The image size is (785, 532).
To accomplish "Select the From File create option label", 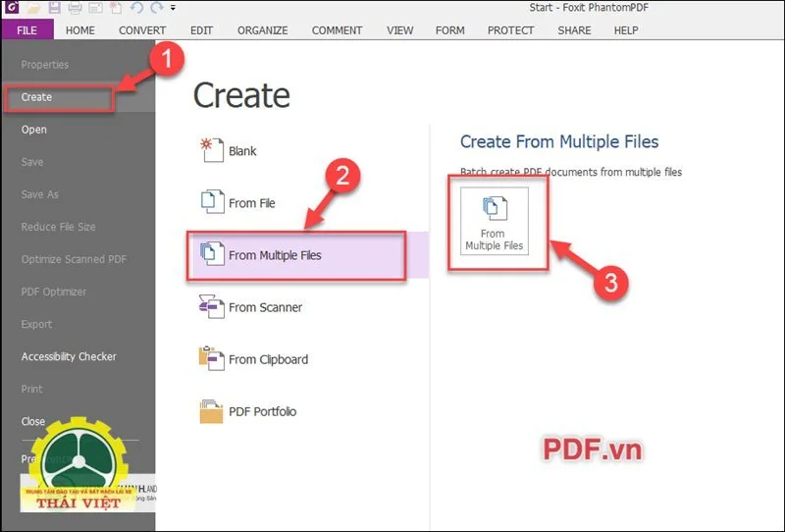I will coord(252,203).
